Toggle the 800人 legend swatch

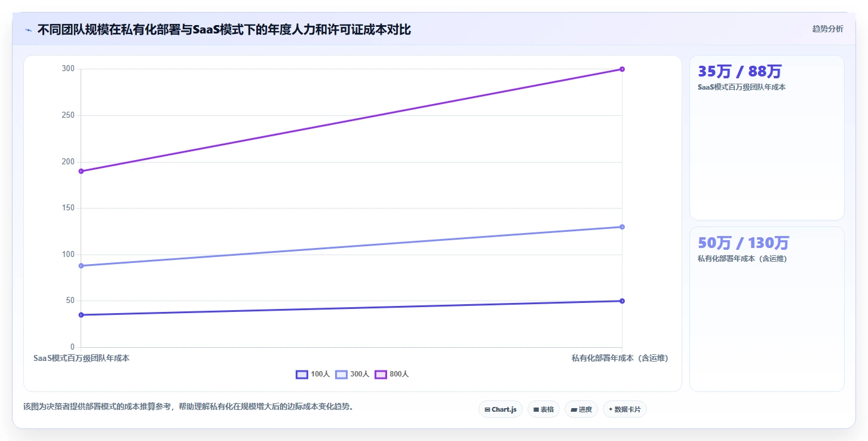point(381,374)
